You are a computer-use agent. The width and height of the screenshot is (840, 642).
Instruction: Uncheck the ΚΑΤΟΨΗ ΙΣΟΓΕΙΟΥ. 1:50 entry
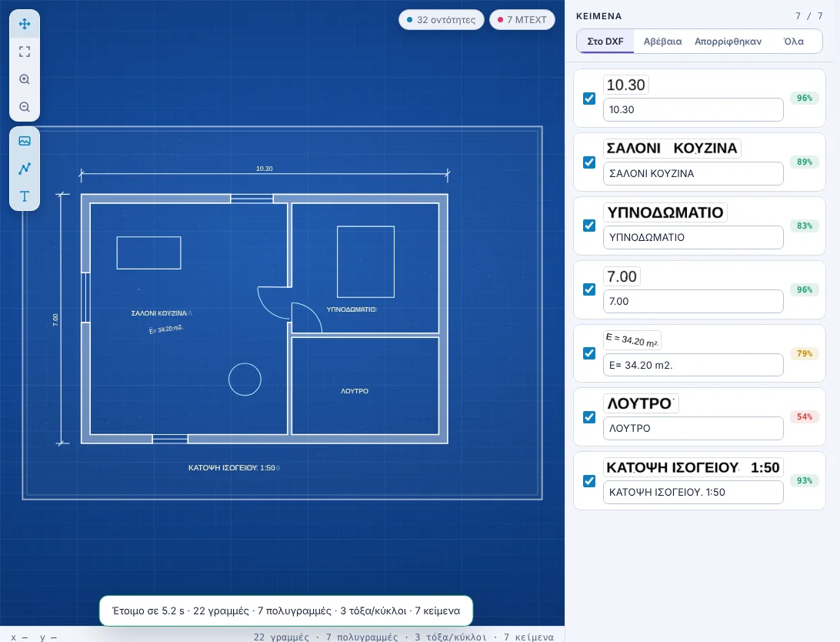coord(589,480)
